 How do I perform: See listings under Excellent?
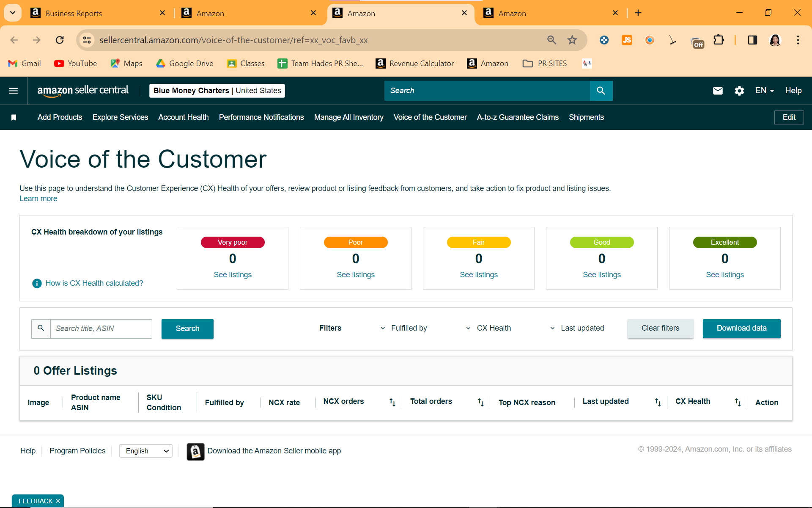click(x=725, y=275)
